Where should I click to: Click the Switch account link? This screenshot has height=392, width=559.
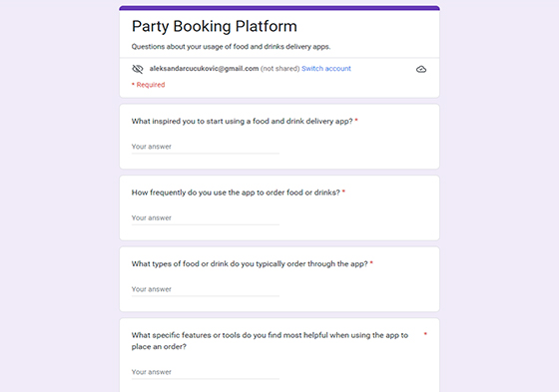click(x=326, y=69)
